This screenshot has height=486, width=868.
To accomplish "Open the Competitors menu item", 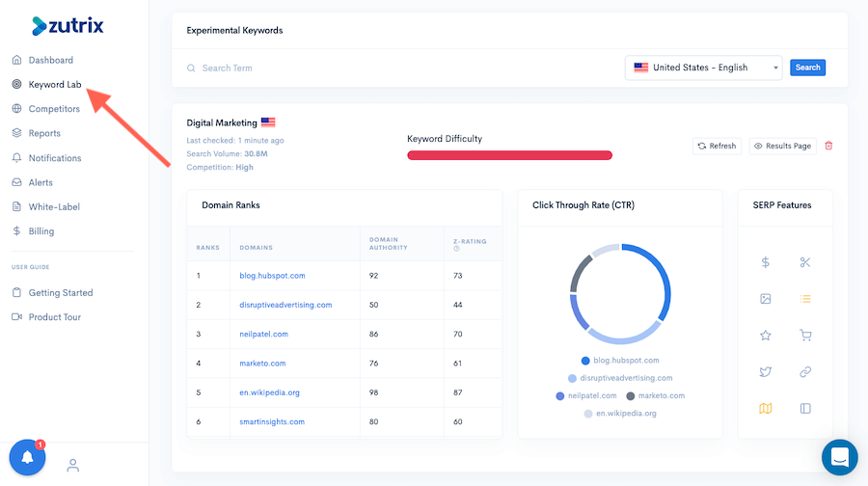I will click(54, 109).
